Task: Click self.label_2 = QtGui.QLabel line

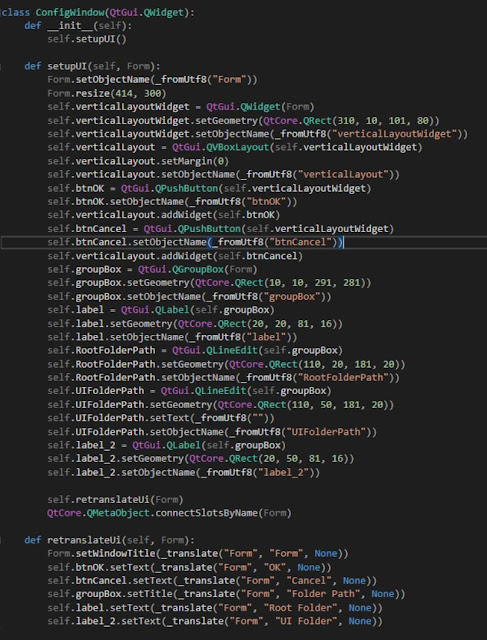Action: pyautogui.click(x=167, y=445)
